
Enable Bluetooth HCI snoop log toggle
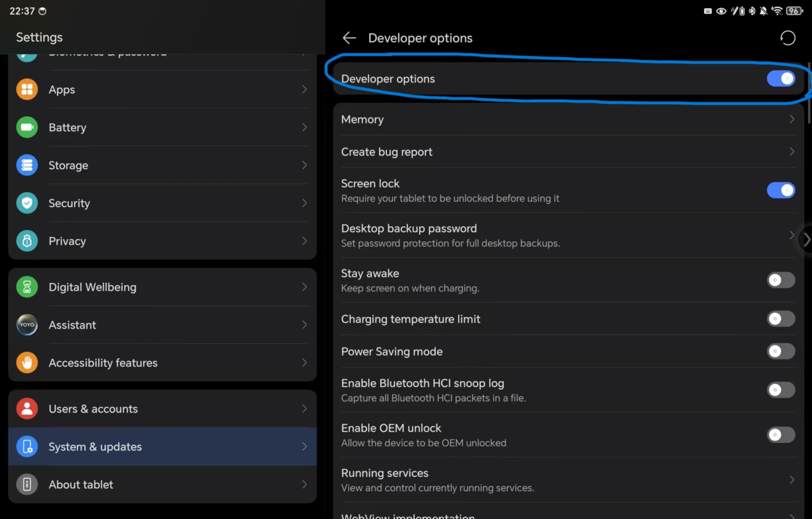coord(780,390)
